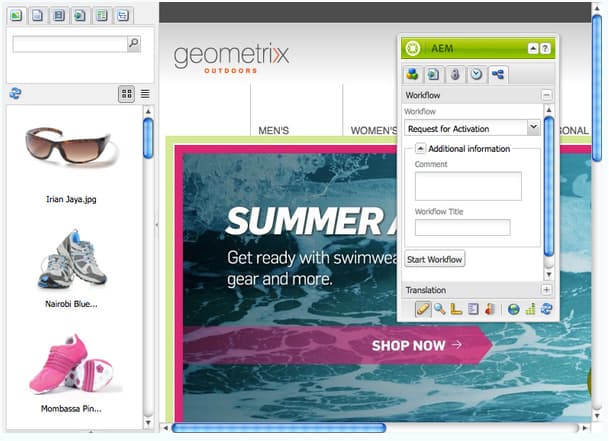Open the Images tab in the content finder
The width and height of the screenshot is (609, 441).
[16, 16]
